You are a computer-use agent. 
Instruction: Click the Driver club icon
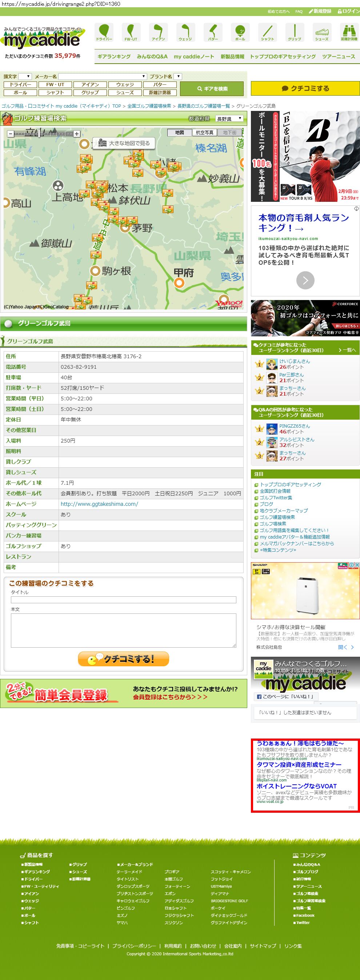[x=104, y=32]
